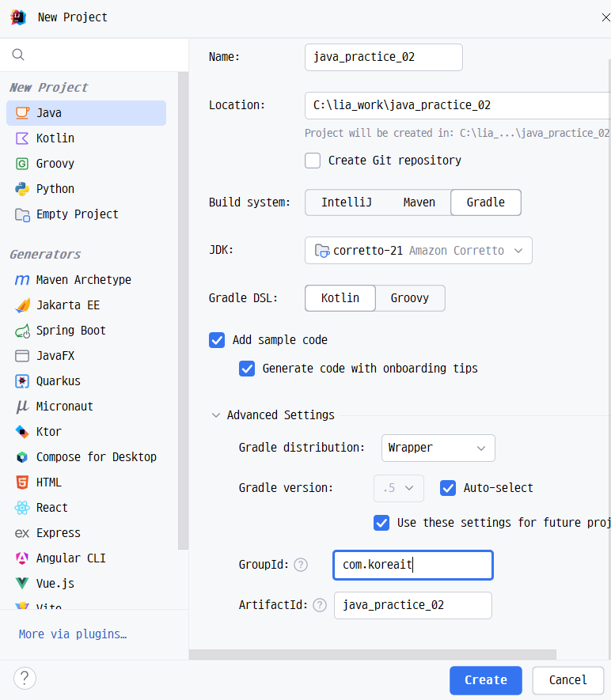The width and height of the screenshot is (611, 700).
Task: Open dialog help question mark button
Action: (x=25, y=679)
